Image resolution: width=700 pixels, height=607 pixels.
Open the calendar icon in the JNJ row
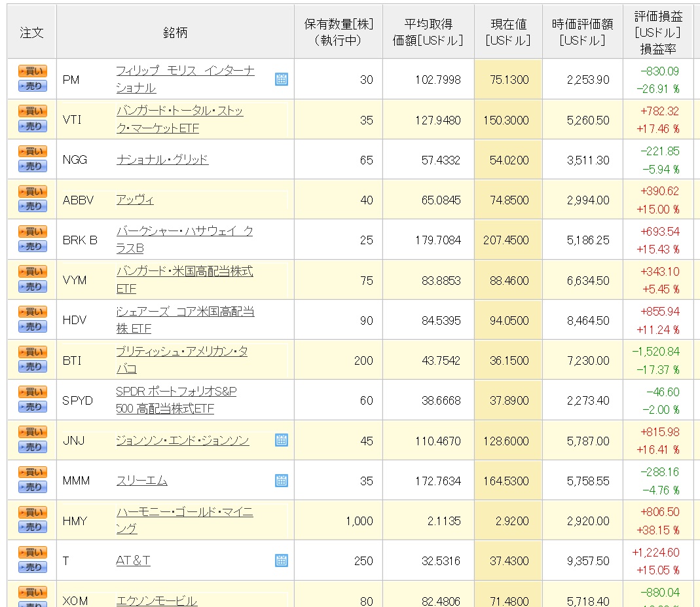pyautogui.click(x=282, y=440)
